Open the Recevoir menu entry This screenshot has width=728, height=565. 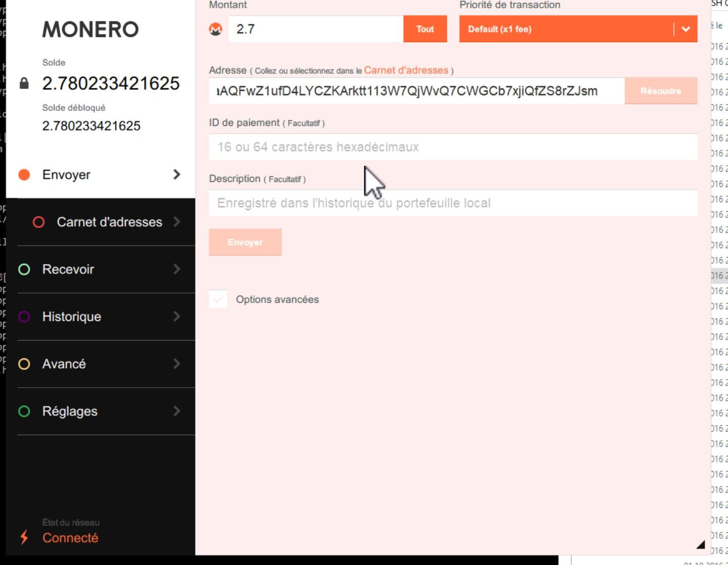coord(68,269)
